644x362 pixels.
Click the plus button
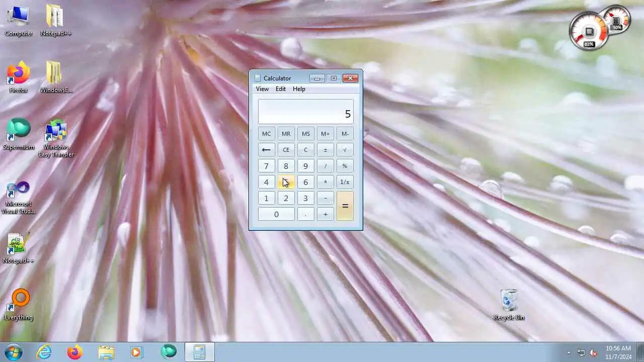point(325,214)
